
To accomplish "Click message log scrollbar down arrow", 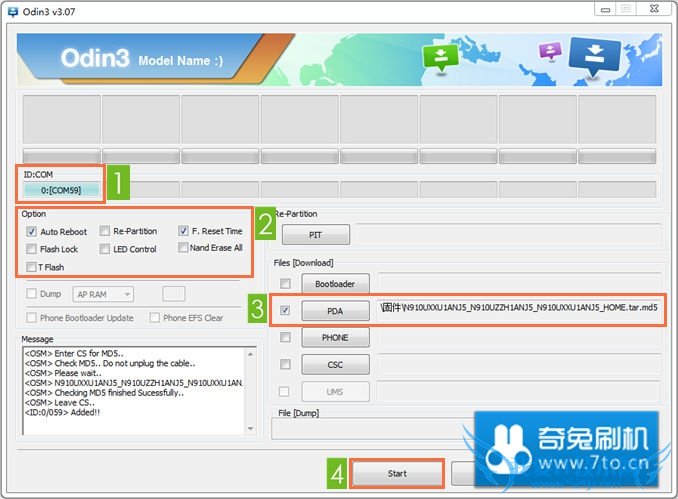I will [x=250, y=429].
